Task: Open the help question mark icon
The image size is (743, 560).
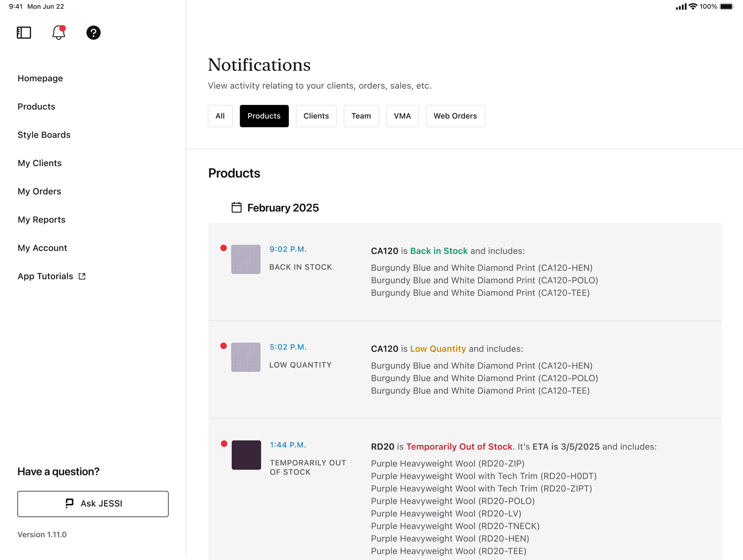Action: [x=93, y=33]
